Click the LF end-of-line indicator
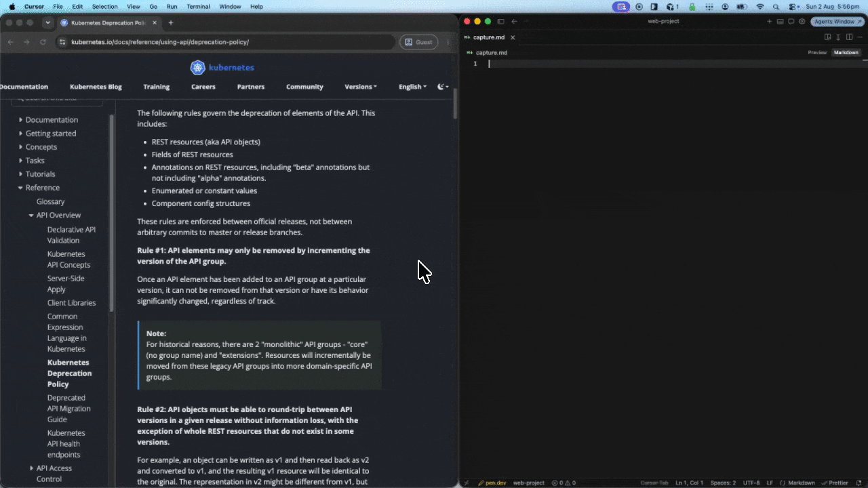Image resolution: width=868 pixels, height=488 pixels. [770, 483]
